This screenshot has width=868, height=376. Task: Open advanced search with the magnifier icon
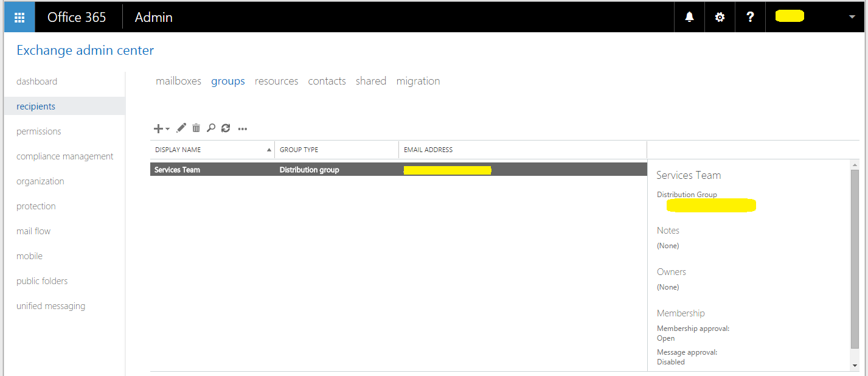[x=210, y=128]
